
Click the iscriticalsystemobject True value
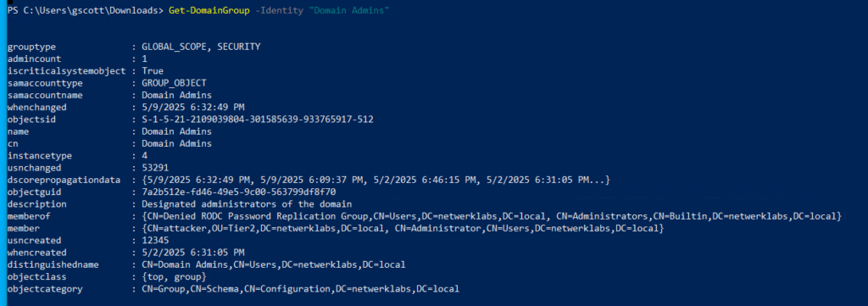(x=153, y=71)
